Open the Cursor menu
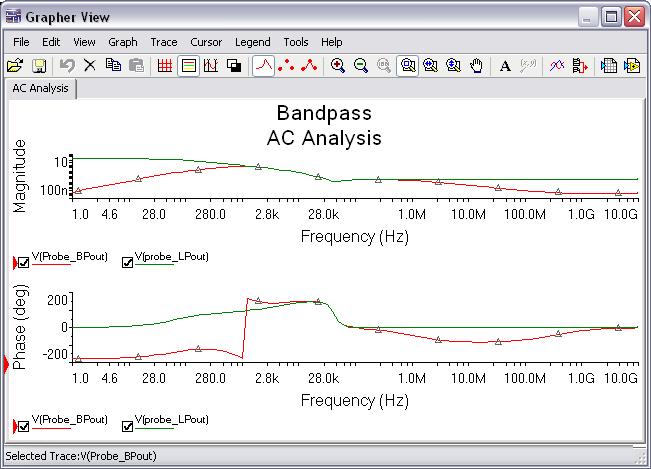Screen dimensions: 651x469 (x=206, y=42)
